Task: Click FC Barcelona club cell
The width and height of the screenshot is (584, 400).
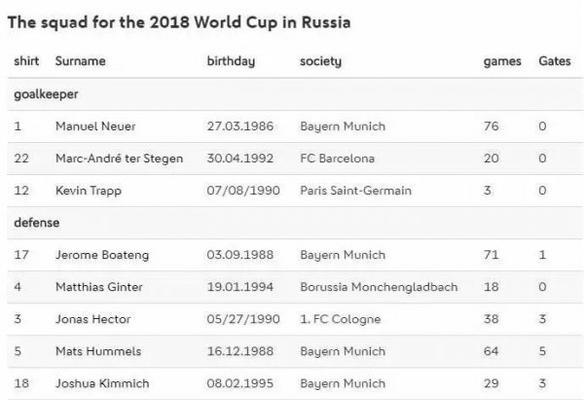Action: coord(337,158)
